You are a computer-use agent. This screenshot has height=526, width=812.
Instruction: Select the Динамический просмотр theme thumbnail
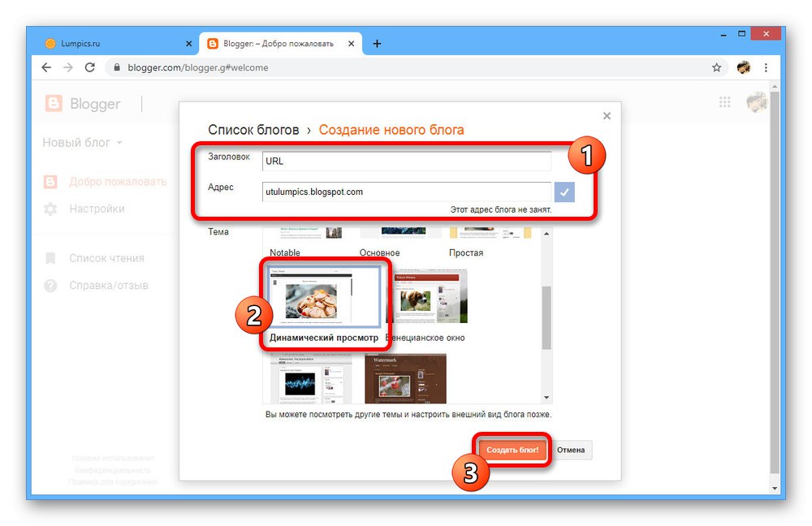[324, 296]
